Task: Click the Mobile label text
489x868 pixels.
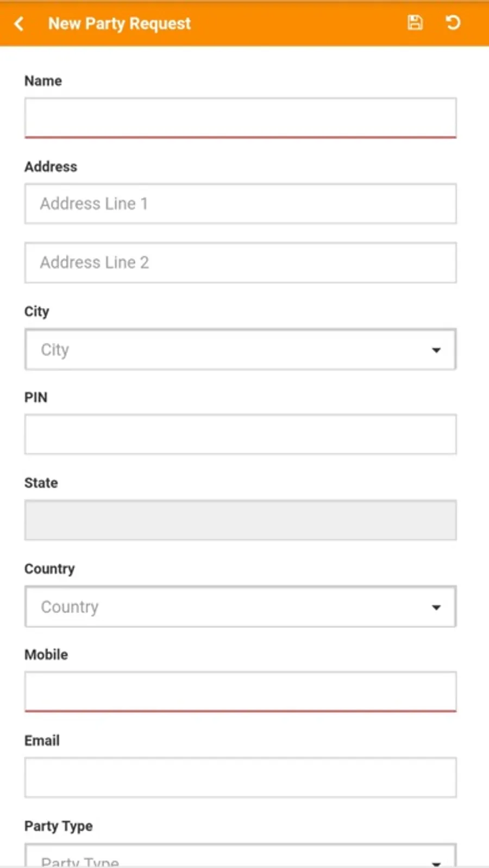Action: click(46, 655)
